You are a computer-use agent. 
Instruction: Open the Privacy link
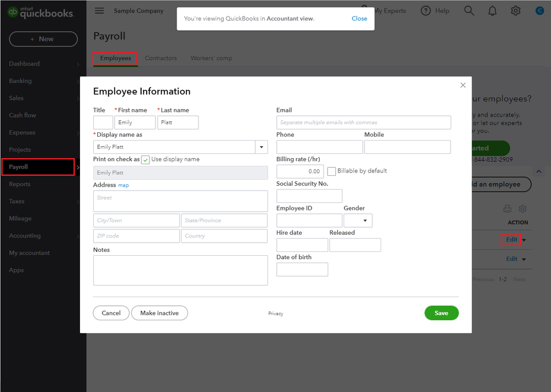[x=276, y=313]
